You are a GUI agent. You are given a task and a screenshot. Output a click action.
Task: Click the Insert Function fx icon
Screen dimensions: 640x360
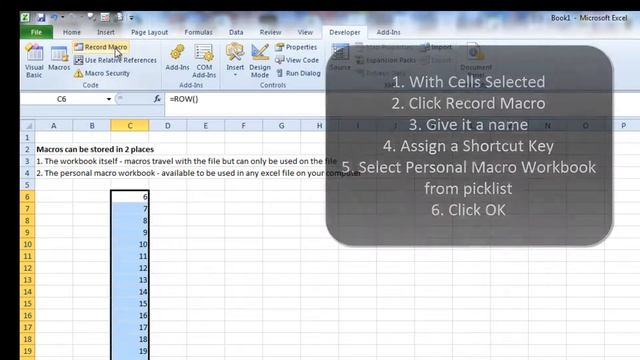click(x=157, y=99)
